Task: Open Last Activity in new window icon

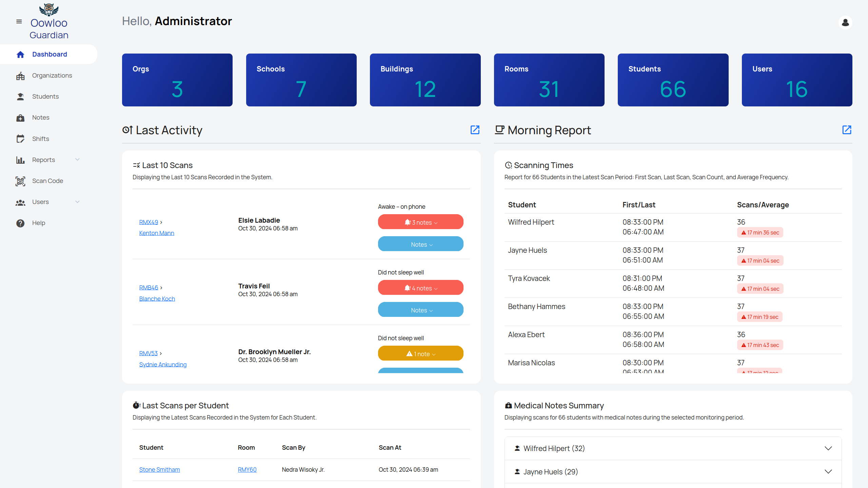Action: (475, 130)
